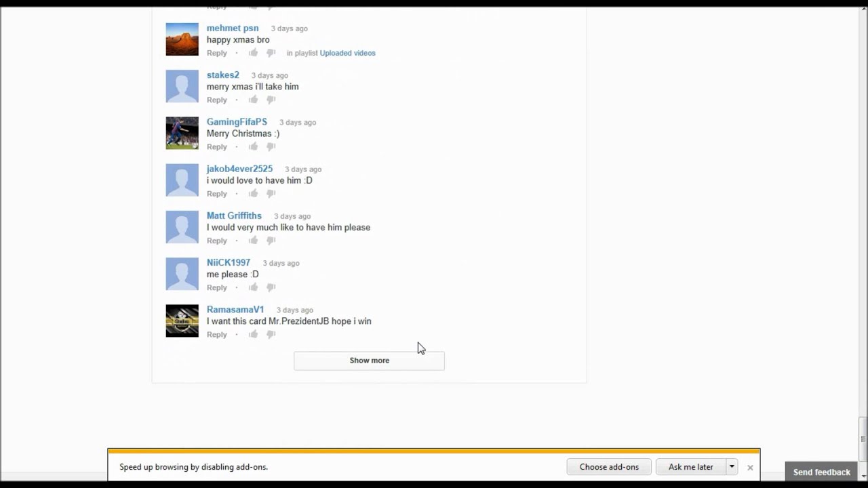Open NiiCK1997's channel name link
Image resolution: width=868 pixels, height=488 pixels.
click(x=229, y=262)
